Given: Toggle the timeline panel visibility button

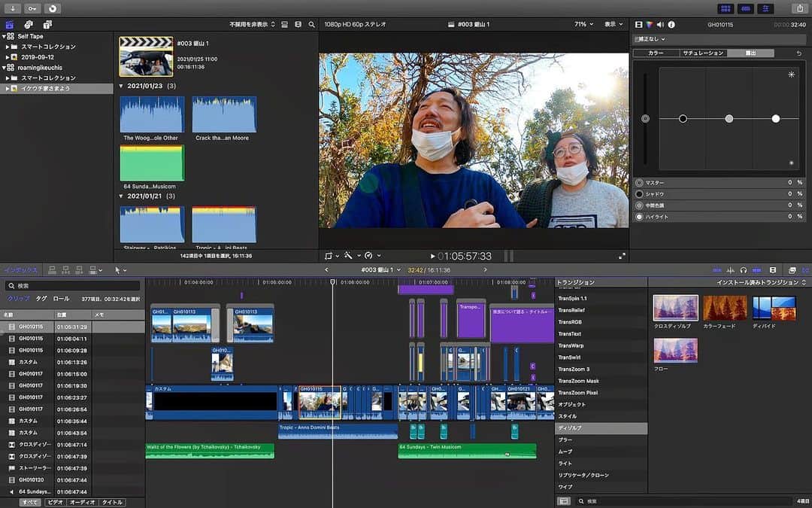Looking at the screenshot, I should pos(746,9).
